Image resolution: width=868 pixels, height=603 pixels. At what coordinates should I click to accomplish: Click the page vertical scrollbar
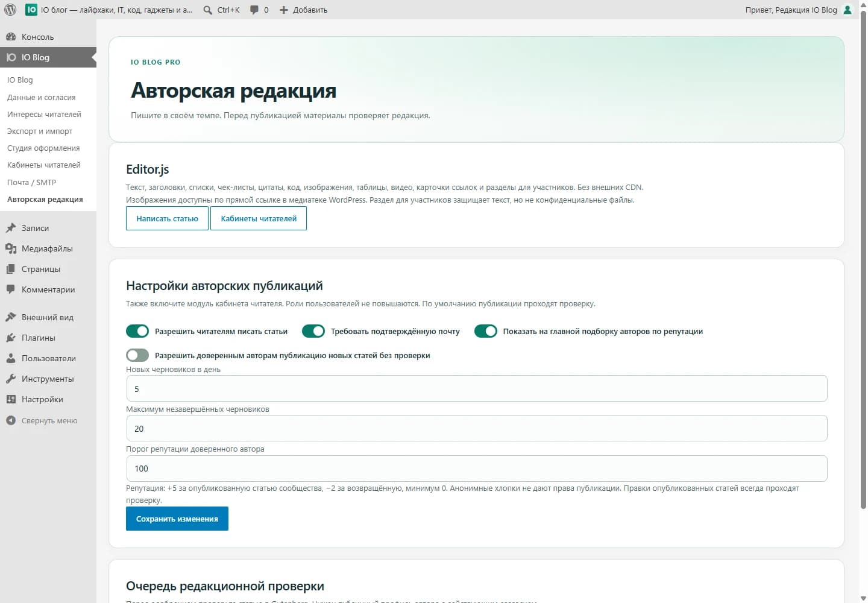pos(863,259)
